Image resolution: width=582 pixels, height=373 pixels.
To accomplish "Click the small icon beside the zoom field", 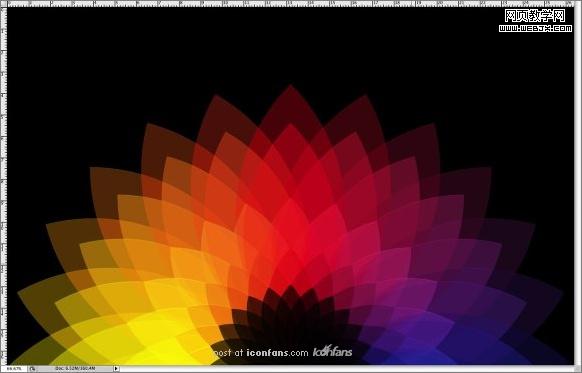I will tap(32, 369).
